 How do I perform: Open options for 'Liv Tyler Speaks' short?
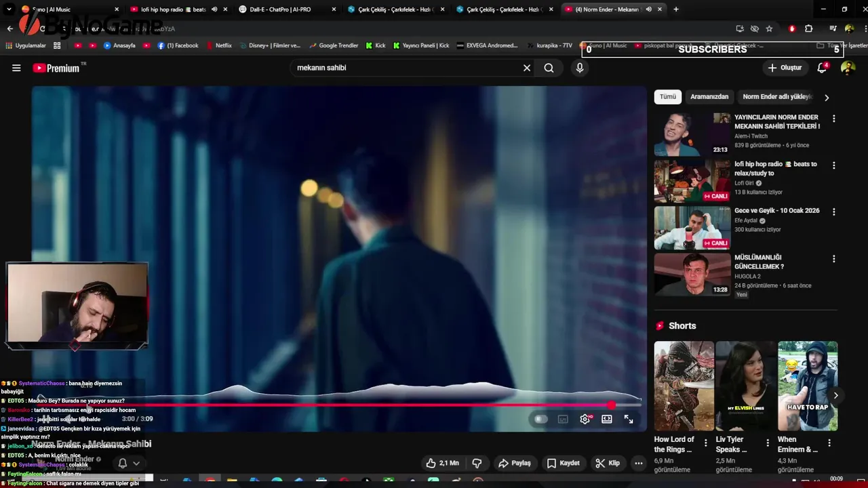(x=768, y=443)
